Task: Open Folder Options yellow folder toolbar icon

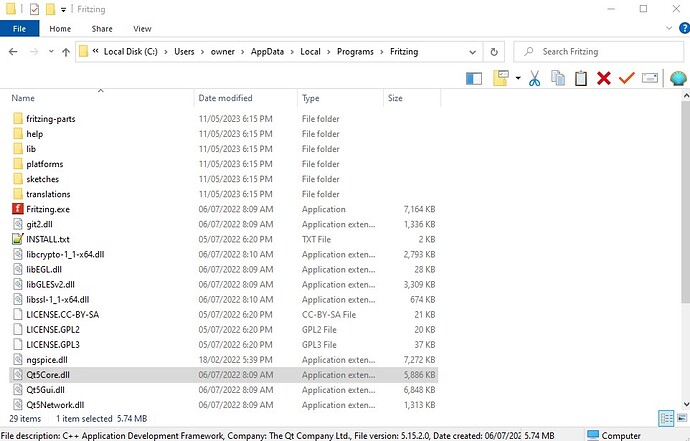Action: point(501,78)
